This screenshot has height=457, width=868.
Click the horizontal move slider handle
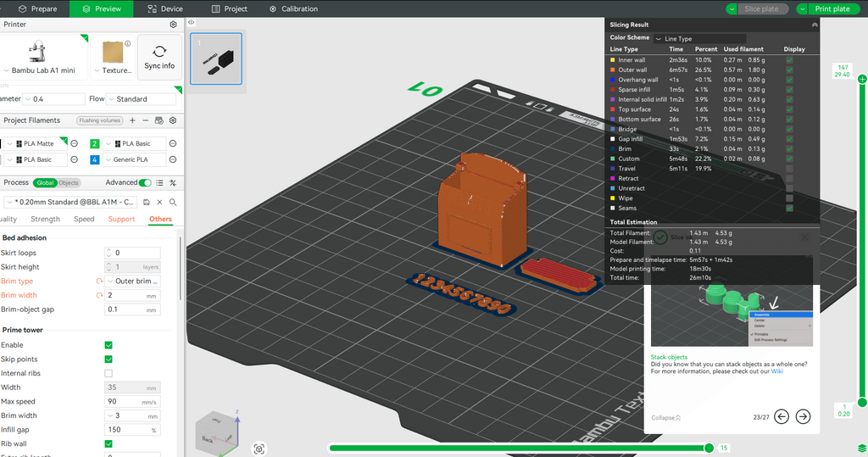click(709, 448)
